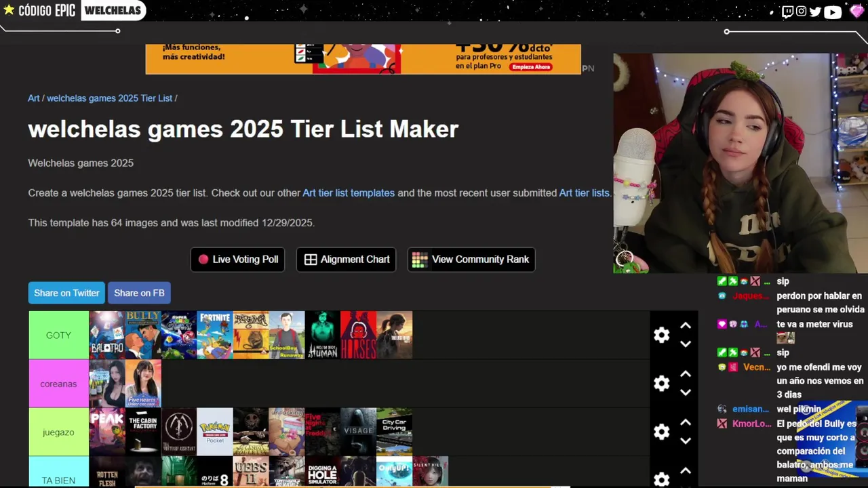Screen dimensions: 868x488
Task: Move the GOTY row up with its arrow
Action: pos(686,325)
